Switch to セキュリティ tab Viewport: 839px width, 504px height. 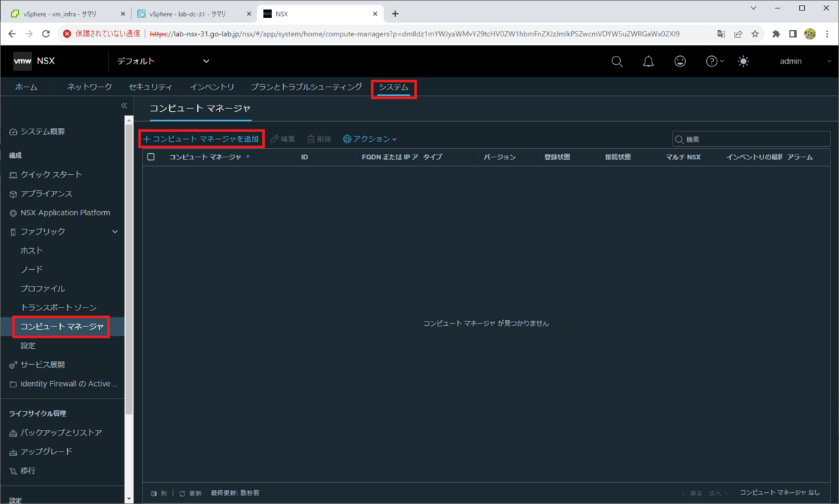tap(150, 87)
